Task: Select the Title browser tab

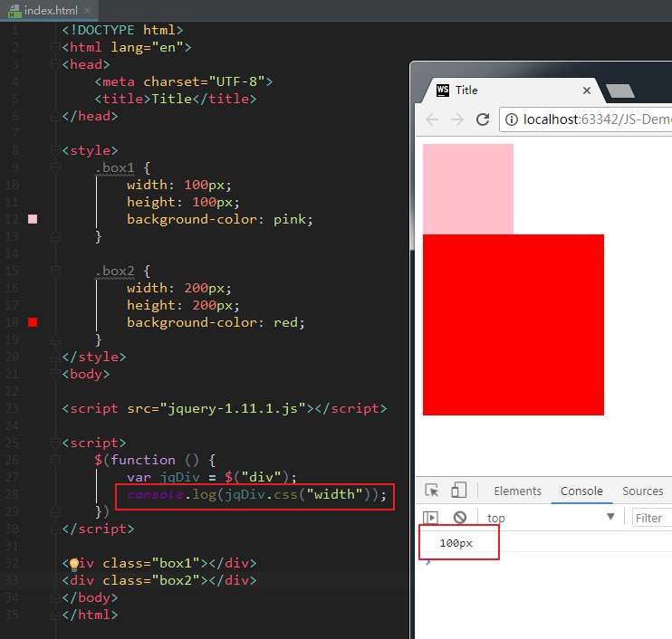Action: click(514, 91)
